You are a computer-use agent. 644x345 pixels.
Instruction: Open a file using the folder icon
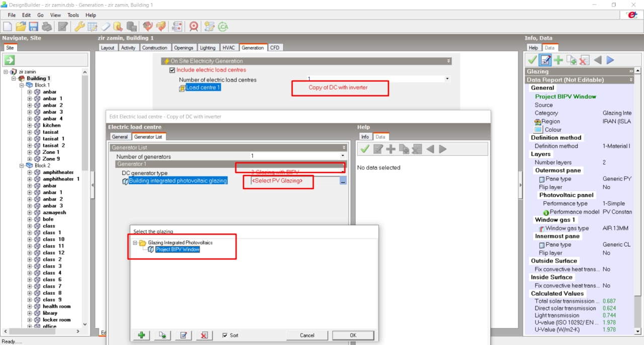coord(21,26)
